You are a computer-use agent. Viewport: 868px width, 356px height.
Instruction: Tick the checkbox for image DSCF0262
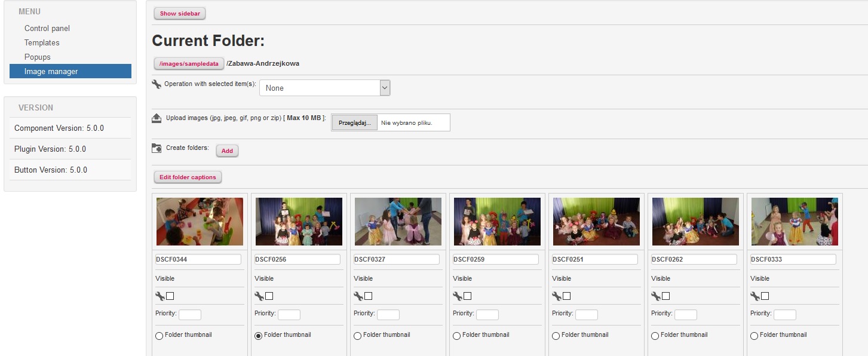666,296
